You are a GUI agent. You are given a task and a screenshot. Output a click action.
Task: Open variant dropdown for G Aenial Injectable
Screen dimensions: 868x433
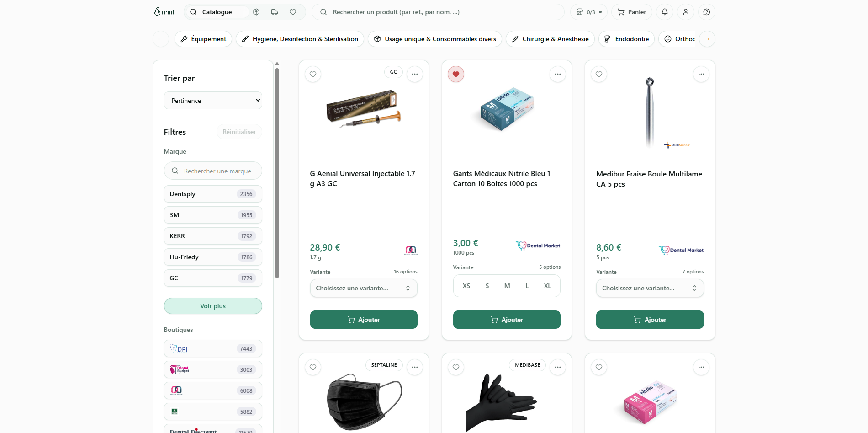click(364, 288)
